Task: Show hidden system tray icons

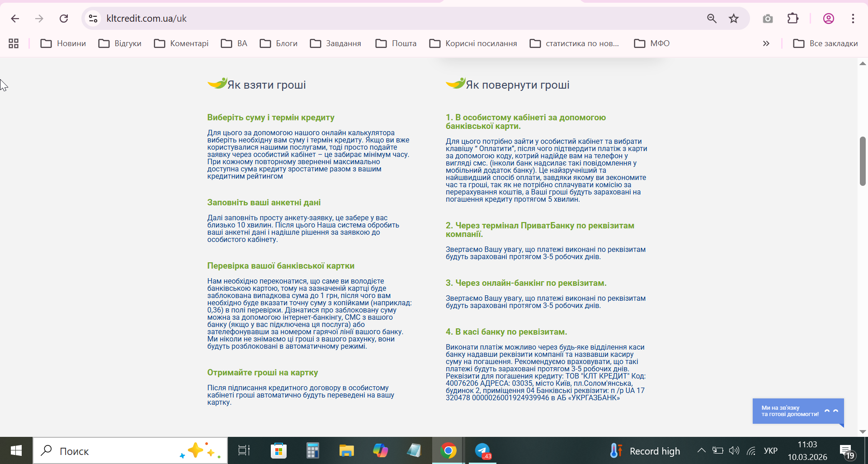Action: [x=701, y=450]
